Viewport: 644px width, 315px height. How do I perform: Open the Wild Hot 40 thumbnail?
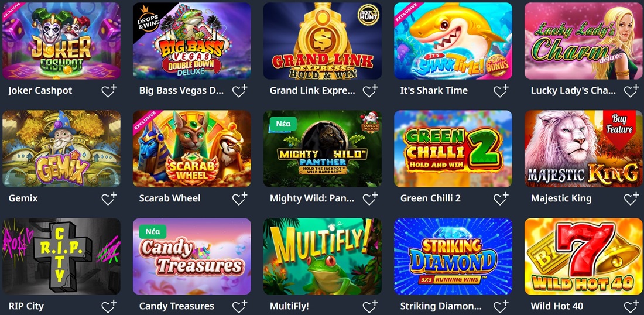click(584, 256)
